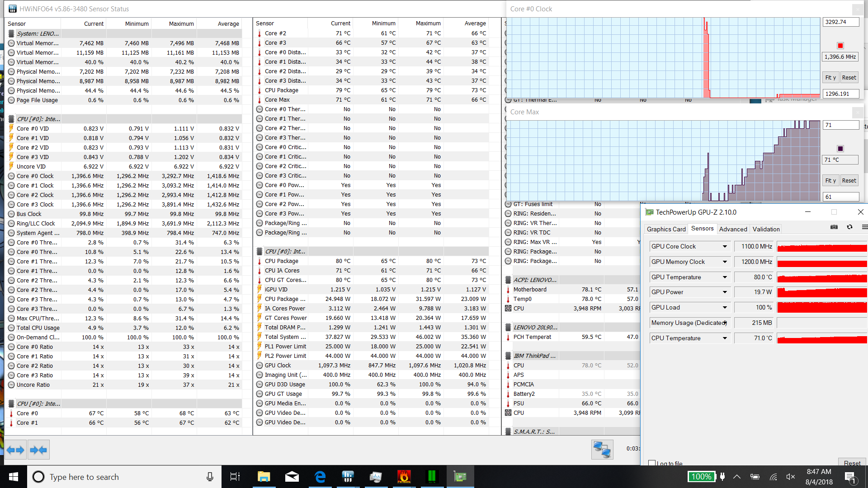Screen dimensions: 868x488
Task: Switch to the Advanced tab
Action: click(x=733, y=229)
